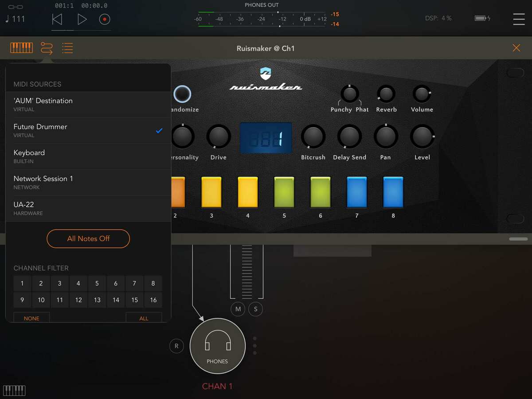Screen dimensions: 532x399
Task: Toggle channel filter 2
Action: tap(41, 283)
